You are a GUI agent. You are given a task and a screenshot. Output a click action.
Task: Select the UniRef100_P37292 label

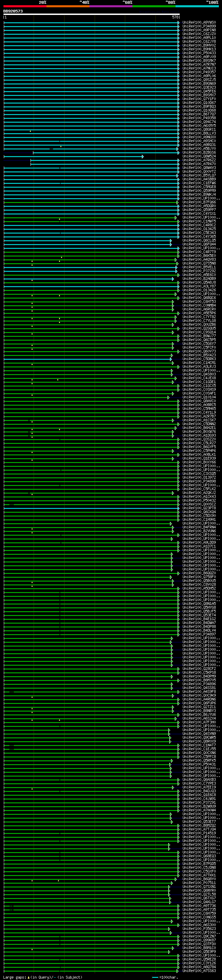(199, 271)
